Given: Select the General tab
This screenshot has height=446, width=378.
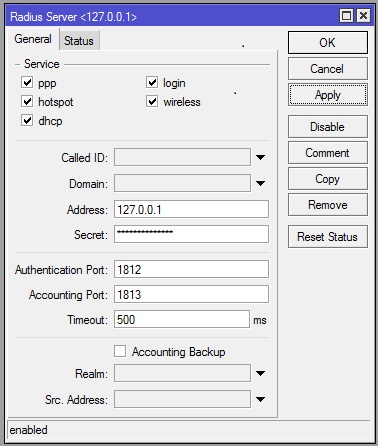Looking at the screenshot, I should [33, 39].
